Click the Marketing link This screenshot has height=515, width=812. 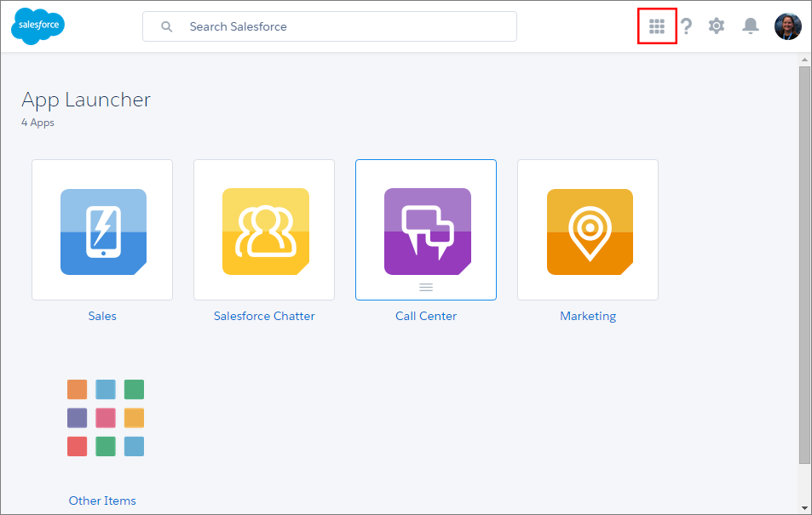(588, 317)
